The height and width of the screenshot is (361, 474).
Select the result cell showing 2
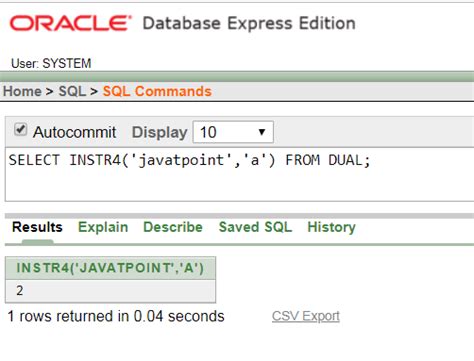[110, 291]
